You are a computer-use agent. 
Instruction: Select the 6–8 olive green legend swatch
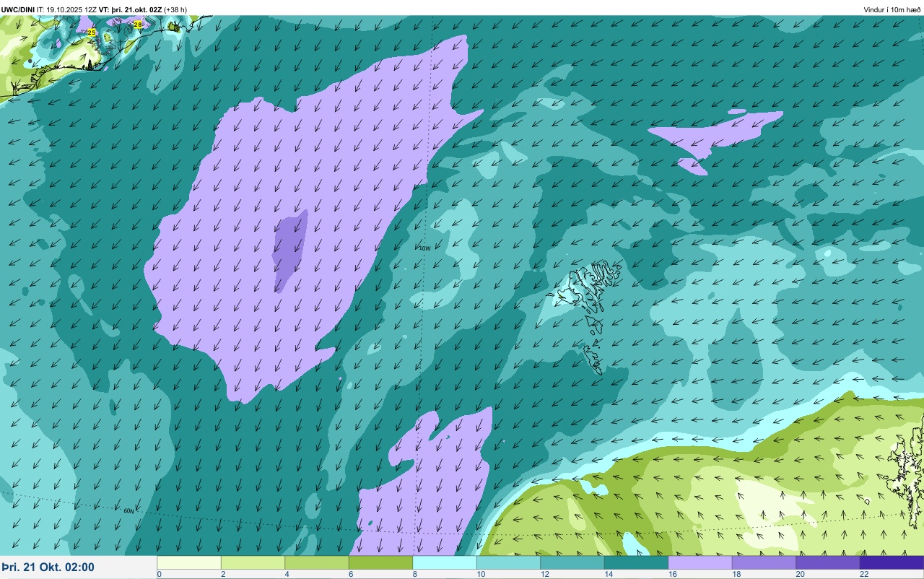click(380, 562)
